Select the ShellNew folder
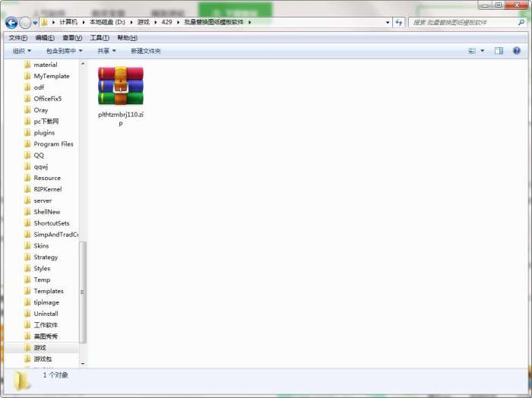The image size is (532, 398). [x=47, y=212]
